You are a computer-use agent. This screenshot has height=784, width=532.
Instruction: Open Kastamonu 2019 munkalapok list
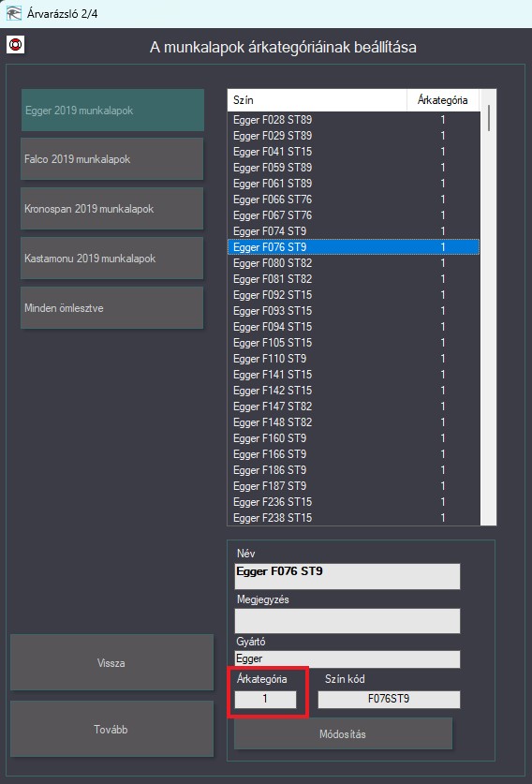click(x=112, y=258)
